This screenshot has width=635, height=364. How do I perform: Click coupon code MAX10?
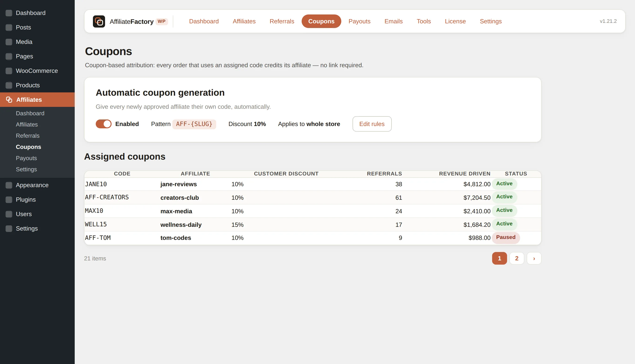(x=94, y=211)
